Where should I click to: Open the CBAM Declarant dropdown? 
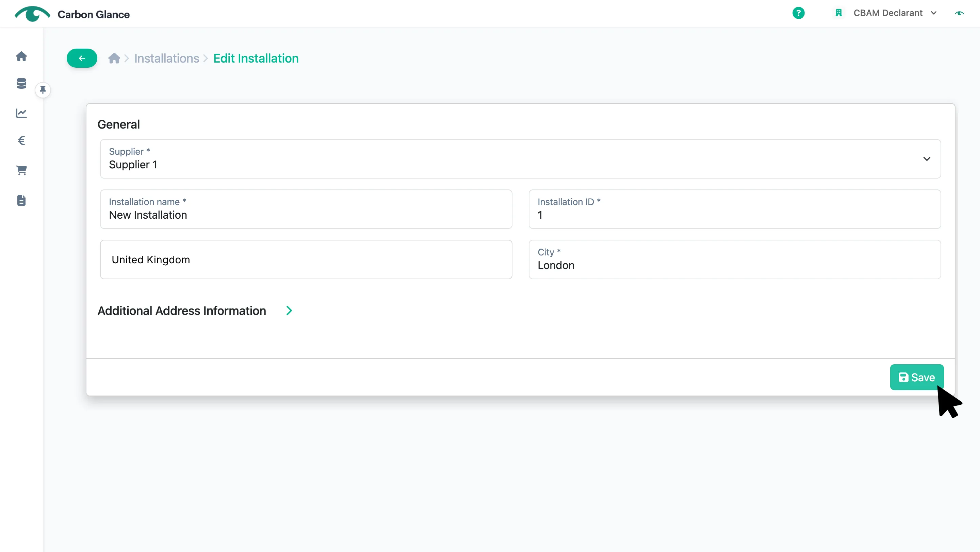(x=895, y=13)
